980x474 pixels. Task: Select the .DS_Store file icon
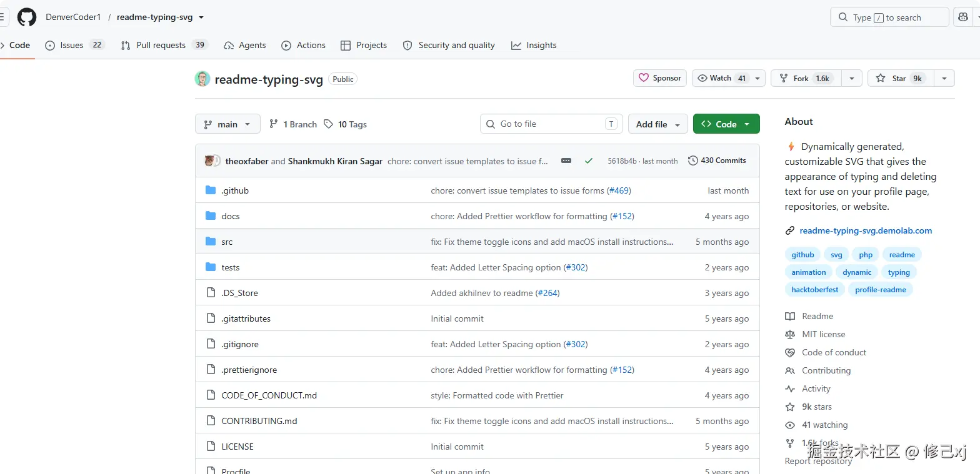point(211,293)
